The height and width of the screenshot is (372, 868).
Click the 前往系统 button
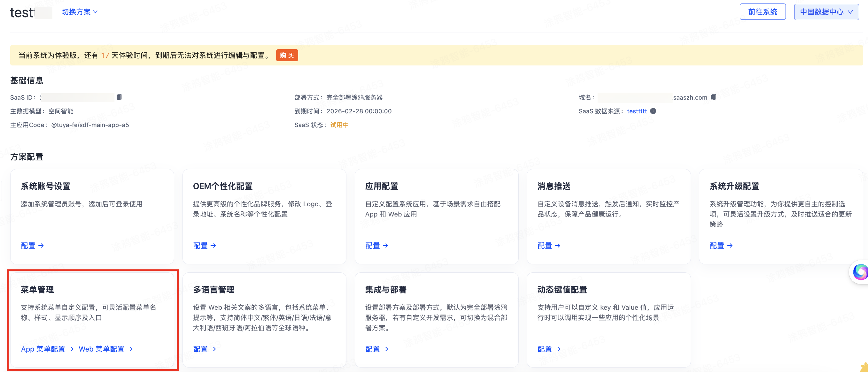(763, 11)
